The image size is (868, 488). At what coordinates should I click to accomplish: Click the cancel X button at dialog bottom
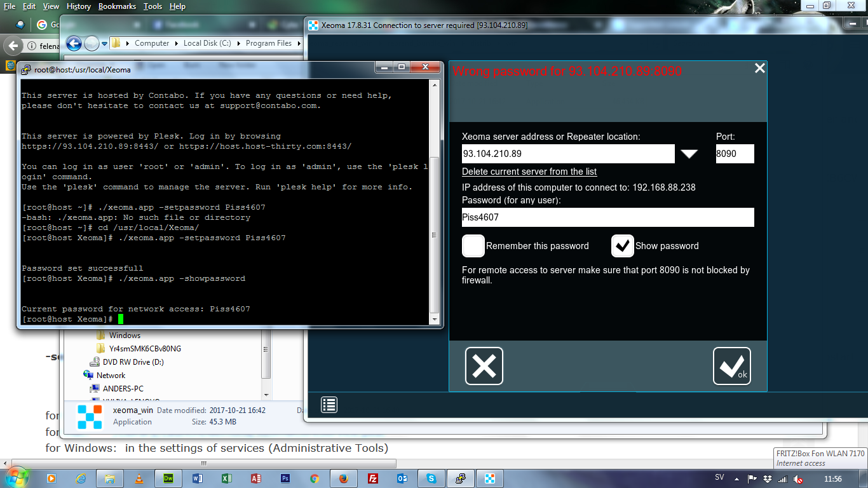click(x=484, y=366)
